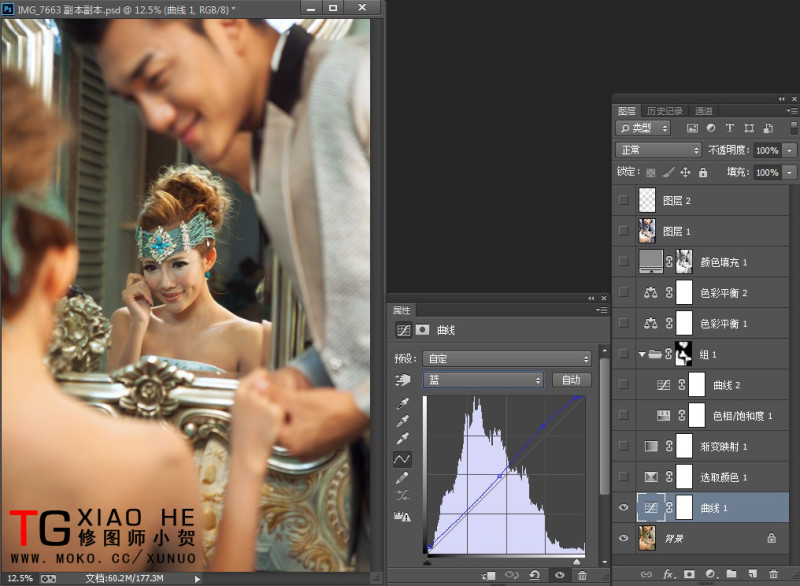Filter layers by smart object icon
Image resolution: width=800 pixels, height=586 pixels.
(768, 128)
